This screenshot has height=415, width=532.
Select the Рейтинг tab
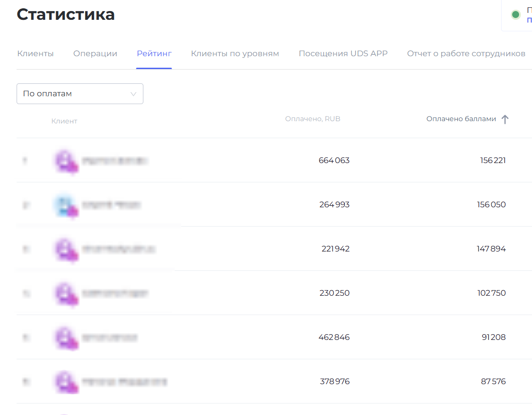coord(154,53)
